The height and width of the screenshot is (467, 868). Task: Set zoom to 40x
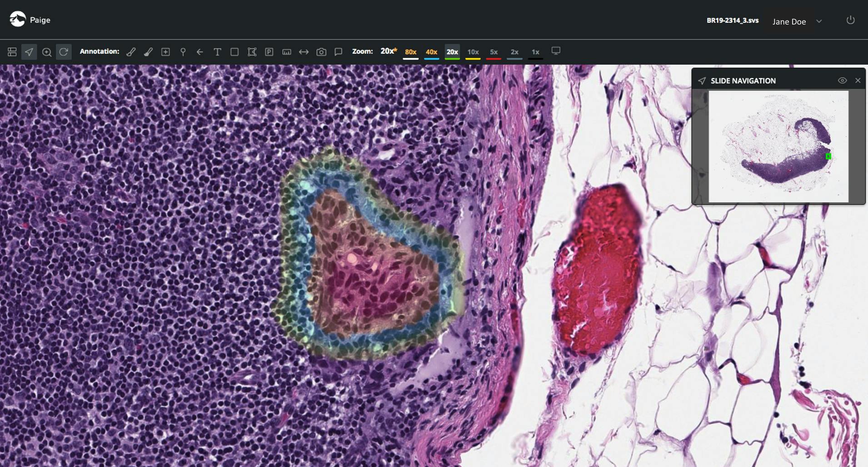click(x=432, y=52)
